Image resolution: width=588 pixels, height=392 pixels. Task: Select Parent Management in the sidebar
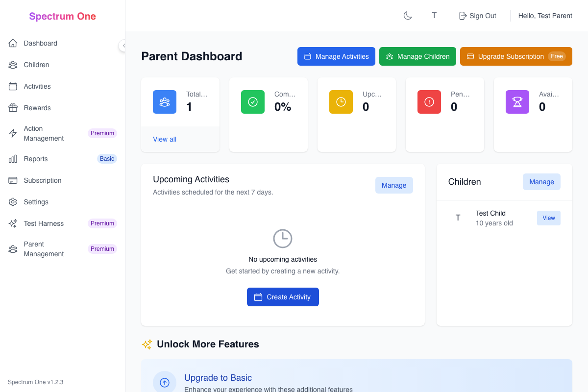tap(13, 249)
